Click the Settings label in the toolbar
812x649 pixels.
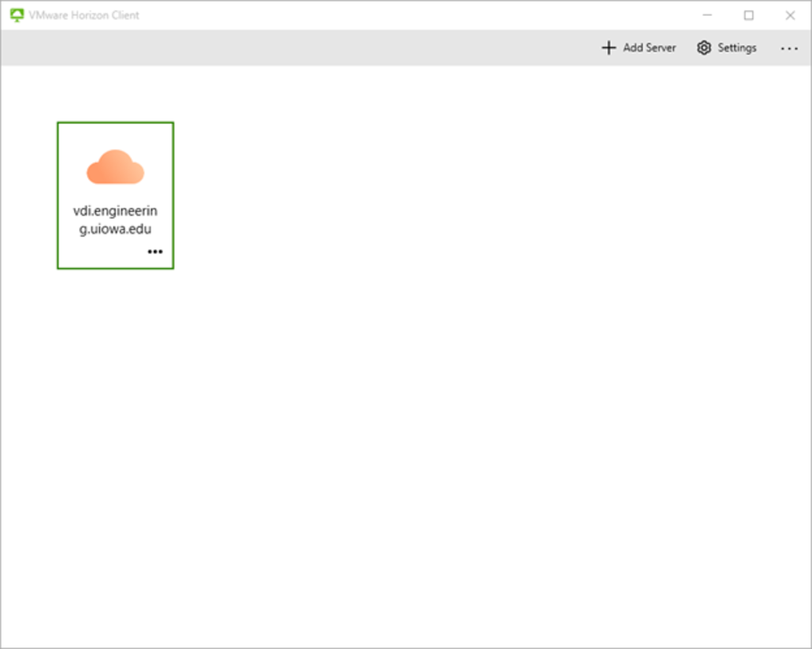[x=737, y=48]
